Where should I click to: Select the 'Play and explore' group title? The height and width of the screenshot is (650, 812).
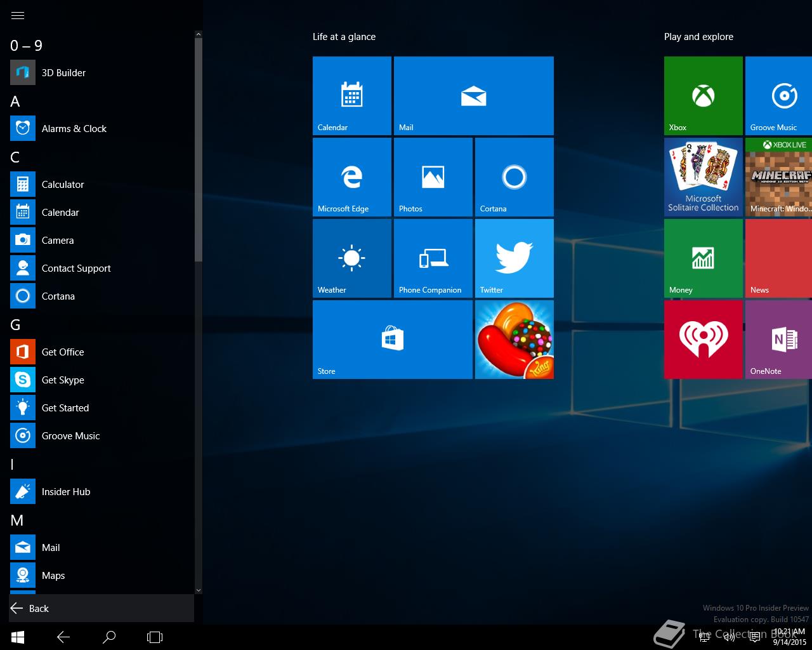tap(698, 37)
